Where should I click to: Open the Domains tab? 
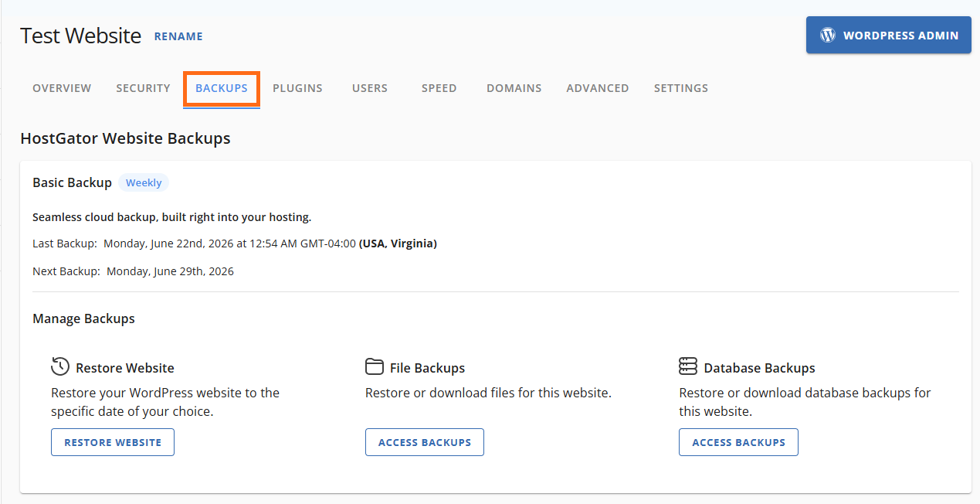(514, 88)
